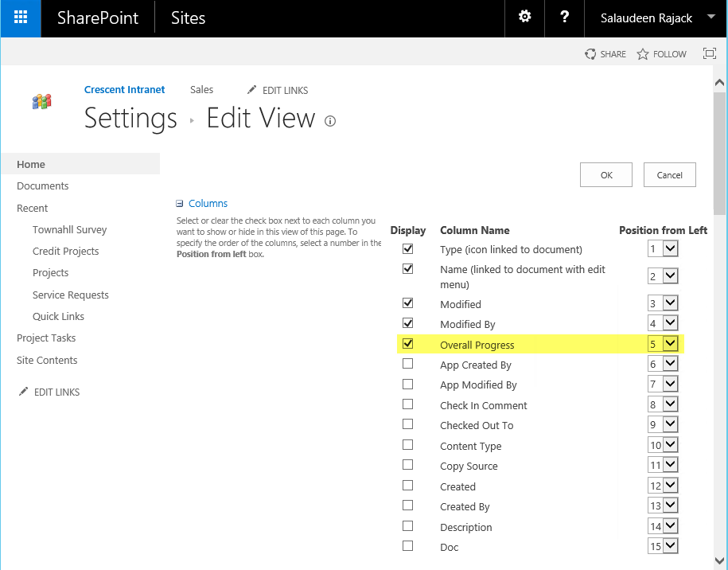Open Site Contents from the sidebar
728x570 pixels.
(x=45, y=360)
